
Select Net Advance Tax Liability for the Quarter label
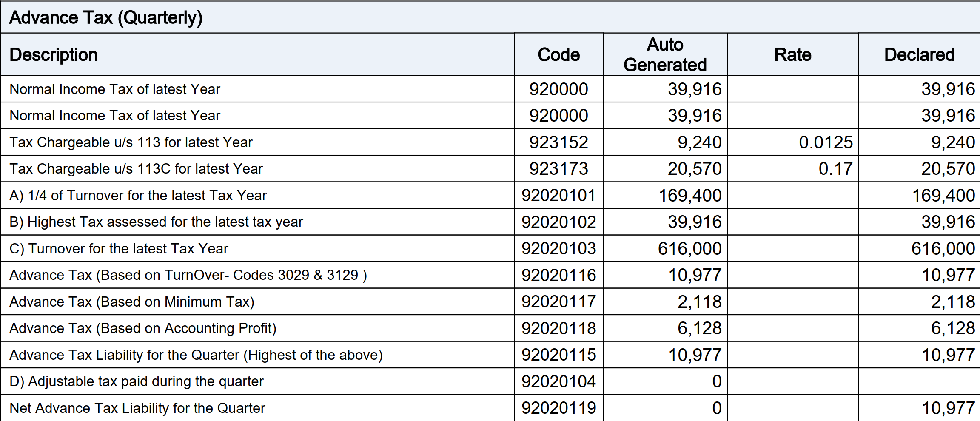137,408
